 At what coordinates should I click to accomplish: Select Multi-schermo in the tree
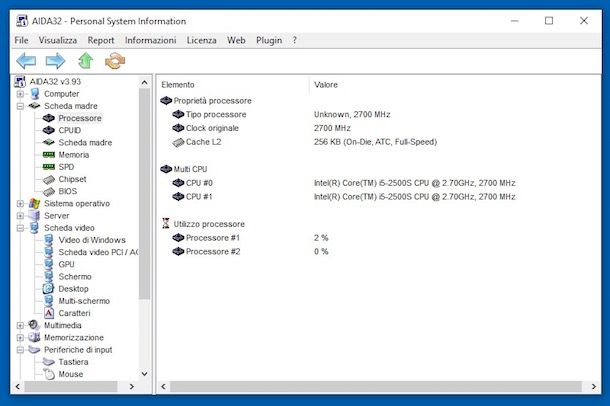click(84, 301)
